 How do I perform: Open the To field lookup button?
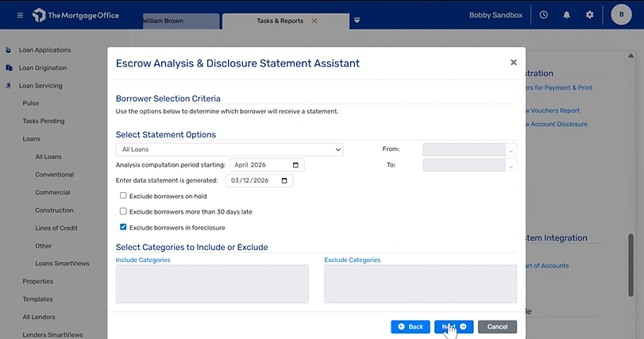coord(511,165)
